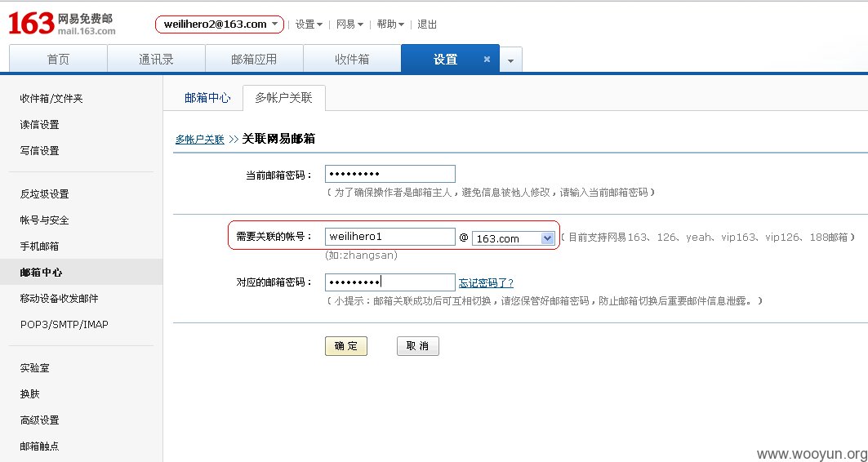
Task: Click the 163 mail logo
Action: pyautogui.click(x=61, y=24)
